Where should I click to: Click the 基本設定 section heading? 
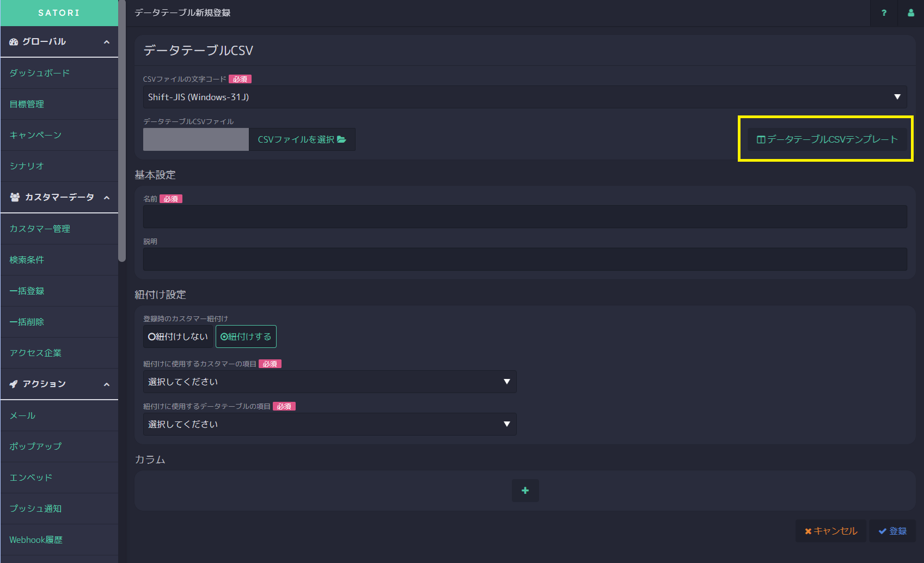pos(155,175)
